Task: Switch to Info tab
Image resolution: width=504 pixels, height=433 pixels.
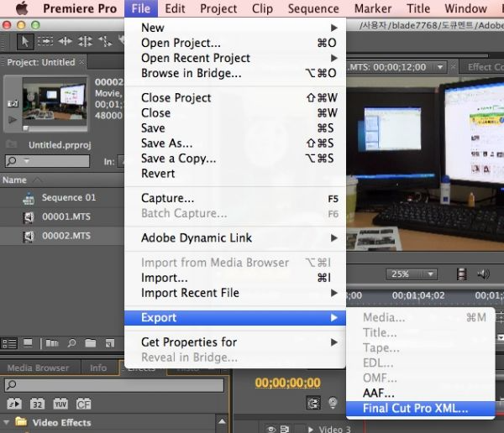Action: pyautogui.click(x=98, y=368)
